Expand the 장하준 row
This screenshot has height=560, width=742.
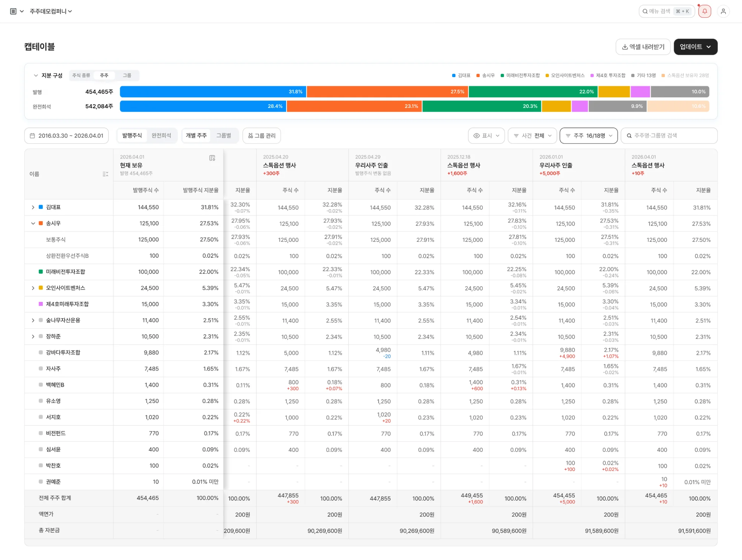tap(33, 337)
